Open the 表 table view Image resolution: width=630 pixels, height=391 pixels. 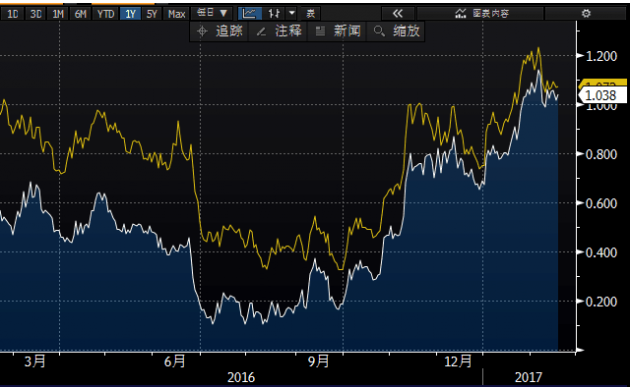tap(311, 14)
